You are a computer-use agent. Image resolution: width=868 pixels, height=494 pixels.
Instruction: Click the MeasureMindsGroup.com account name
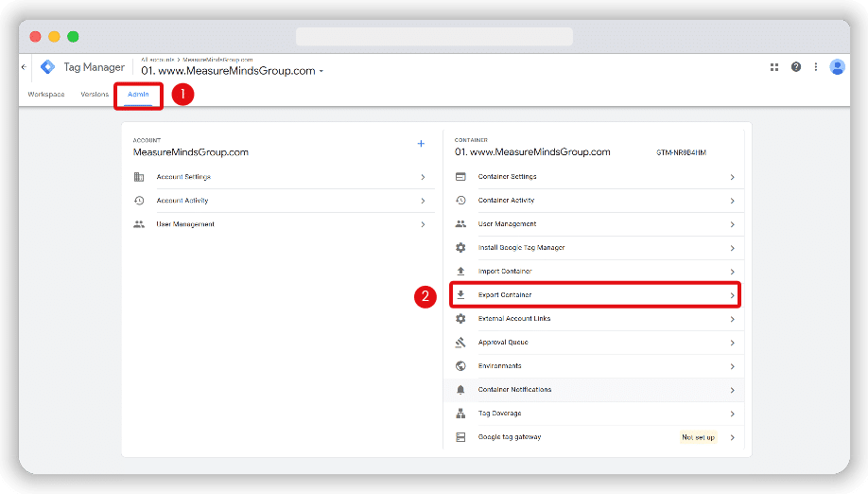191,152
